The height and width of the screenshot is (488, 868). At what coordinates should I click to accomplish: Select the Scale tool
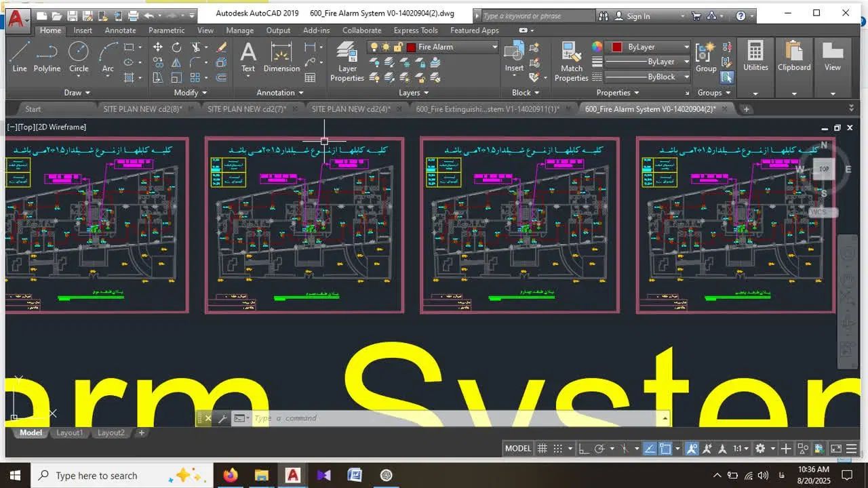pyautogui.click(x=176, y=78)
